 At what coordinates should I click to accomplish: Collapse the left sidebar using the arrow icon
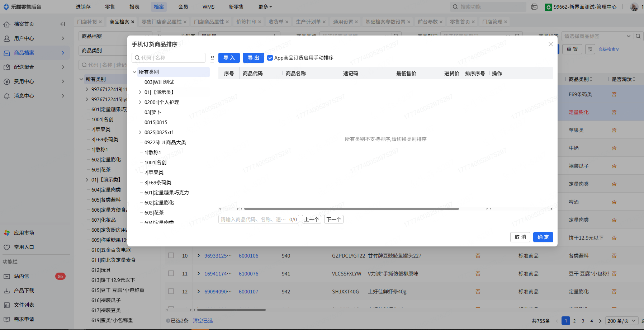click(x=63, y=24)
